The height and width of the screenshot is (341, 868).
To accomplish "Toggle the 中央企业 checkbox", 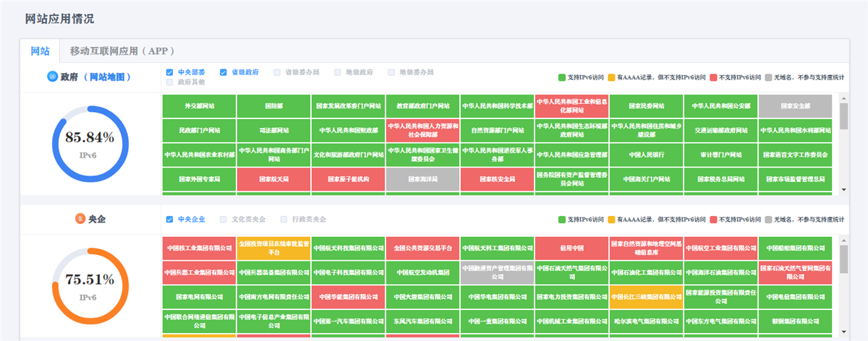I will [169, 219].
